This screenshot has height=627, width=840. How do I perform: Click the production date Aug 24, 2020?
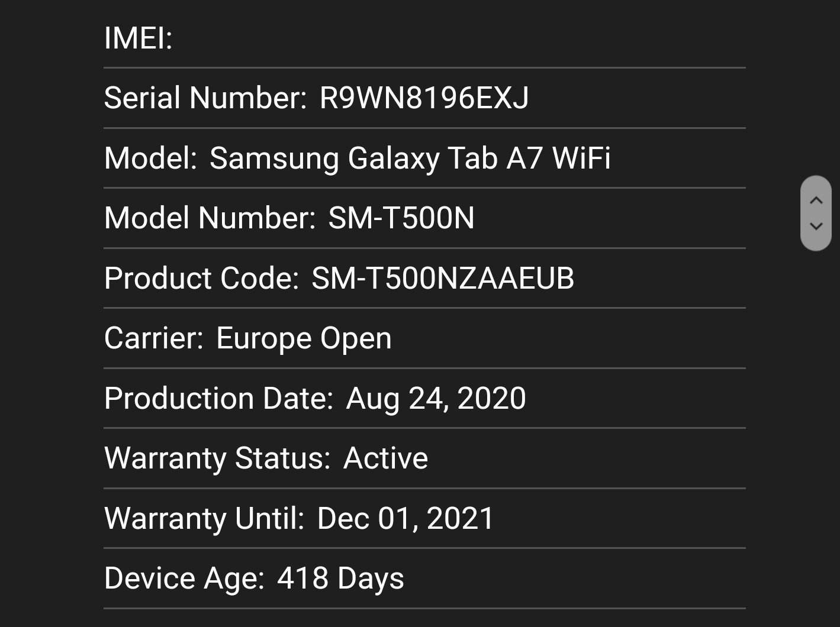tap(436, 399)
